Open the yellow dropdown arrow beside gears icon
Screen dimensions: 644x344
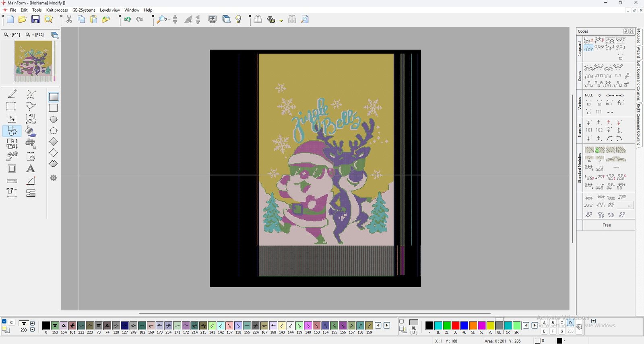tap(281, 20)
